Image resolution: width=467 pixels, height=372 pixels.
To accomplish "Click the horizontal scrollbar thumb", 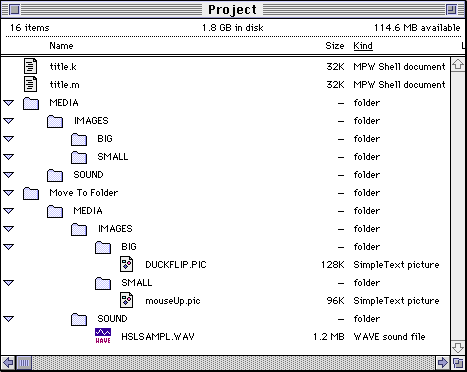I will 24,362.
